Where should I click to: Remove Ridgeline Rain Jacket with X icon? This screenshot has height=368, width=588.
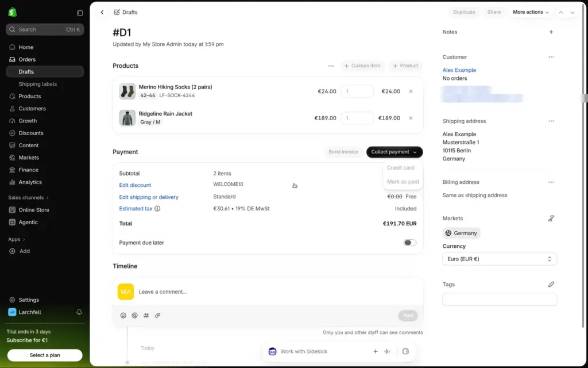point(411,118)
